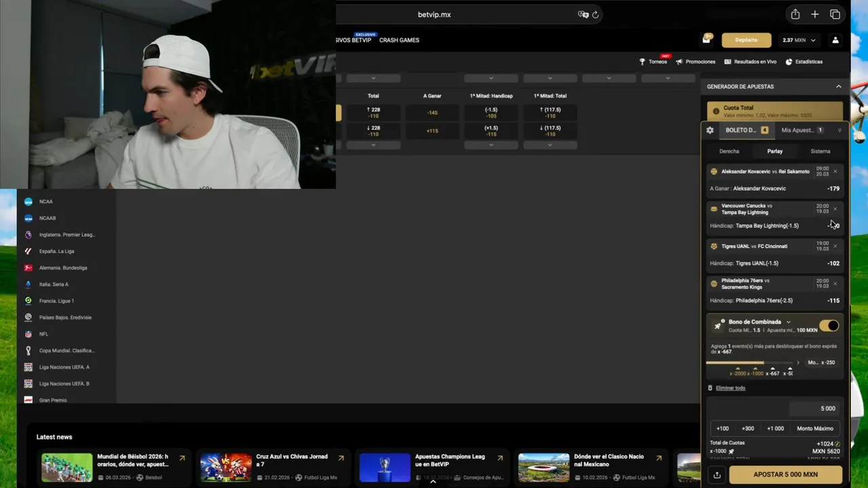Expand chevron above the Total column header
The height and width of the screenshot is (488, 868).
click(373, 78)
